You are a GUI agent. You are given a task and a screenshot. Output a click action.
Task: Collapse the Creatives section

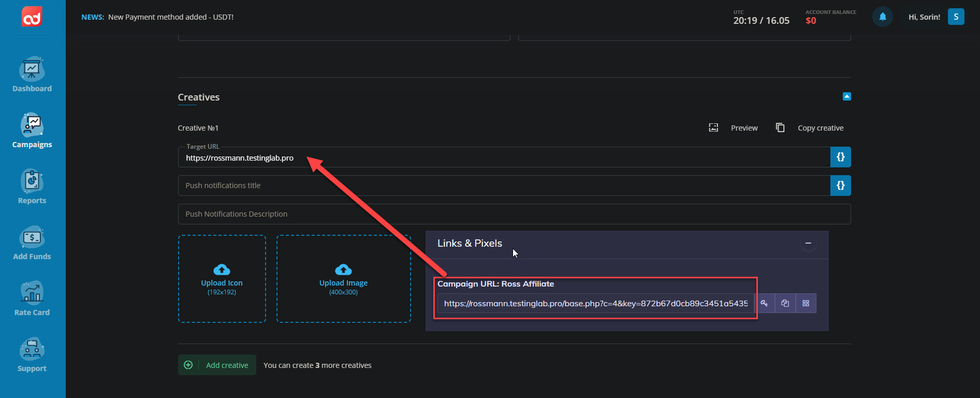(x=846, y=96)
